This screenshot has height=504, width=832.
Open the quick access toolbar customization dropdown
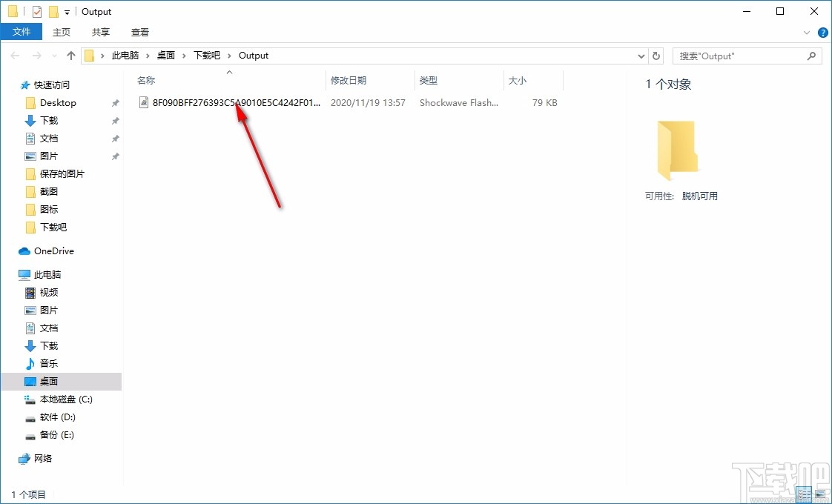pyautogui.click(x=65, y=11)
